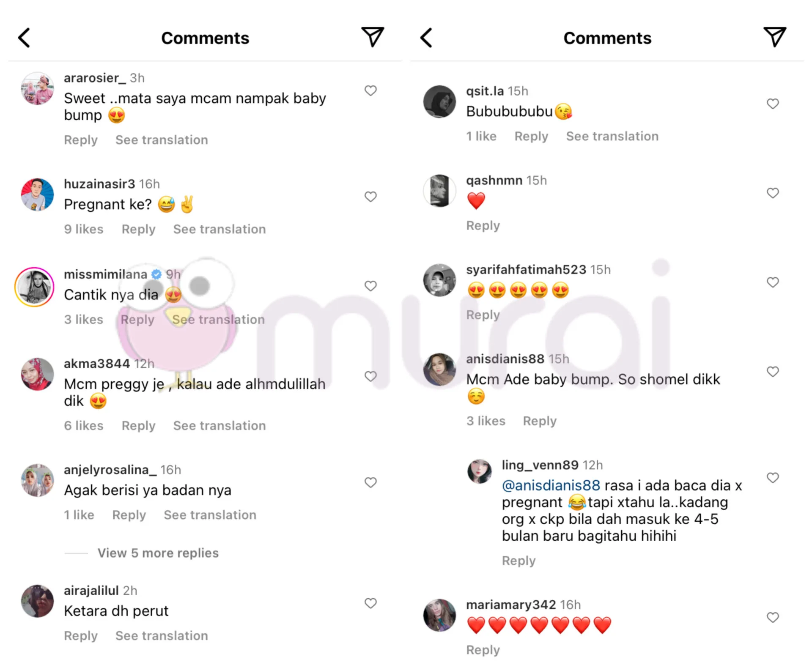Like huzainasir3's comment with heart icon
Screen dimensions: 812x665
point(370,197)
